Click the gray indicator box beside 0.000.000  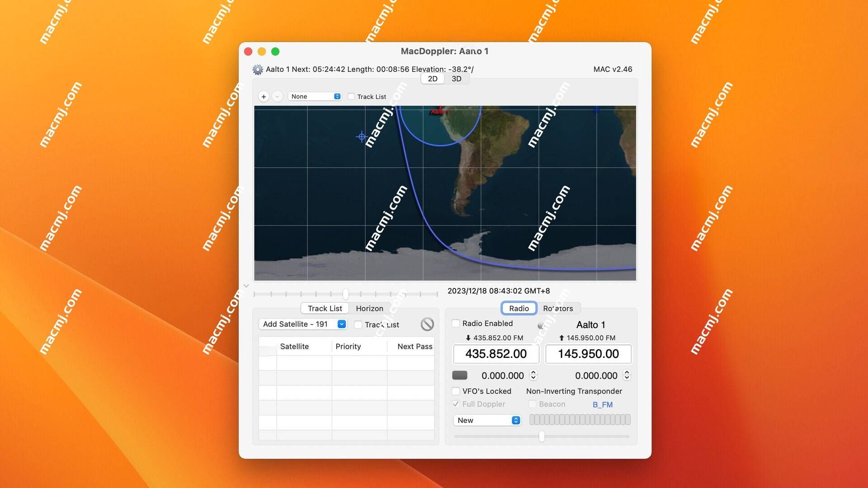[460, 375]
